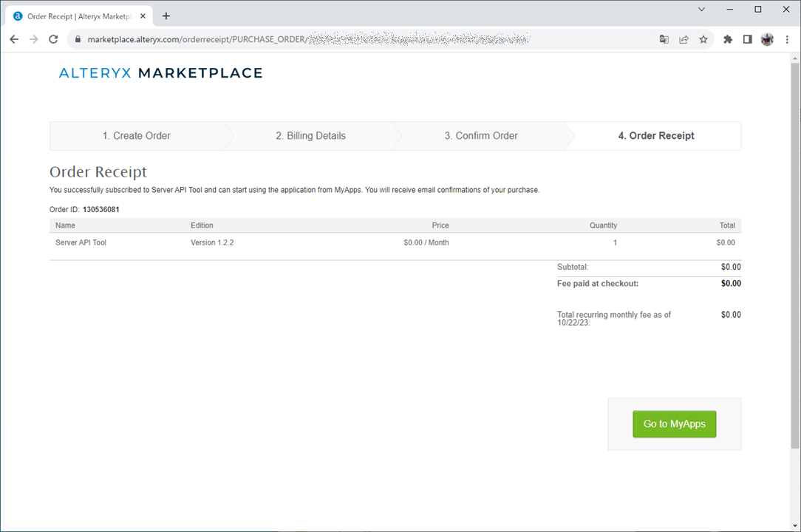The width and height of the screenshot is (801, 532).
Task: Click the Alteryx Marketplace logo
Action: tap(160, 72)
